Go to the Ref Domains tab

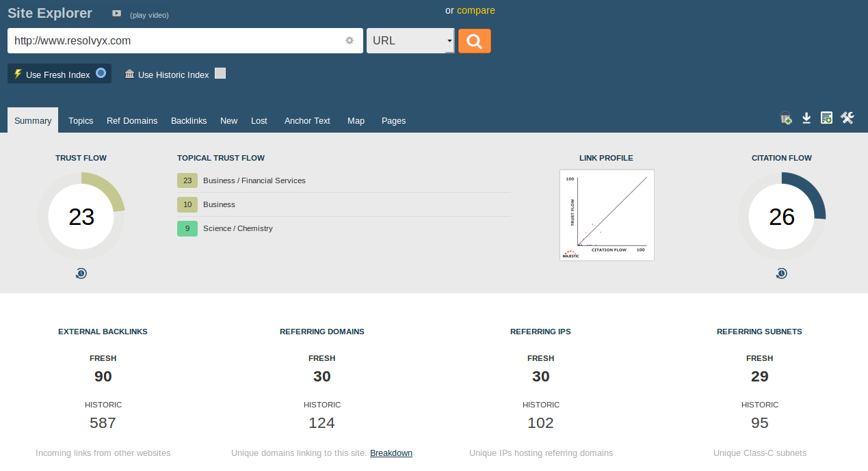coord(132,120)
